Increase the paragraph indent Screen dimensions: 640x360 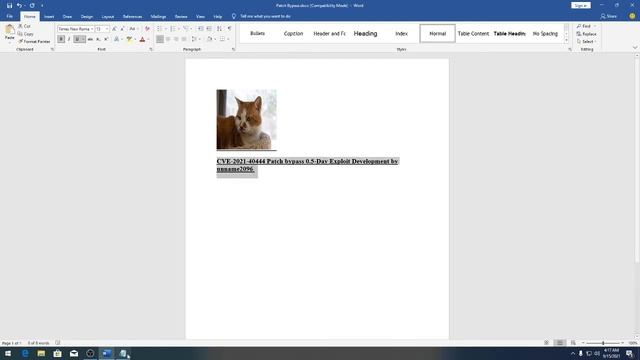[x=209, y=29]
